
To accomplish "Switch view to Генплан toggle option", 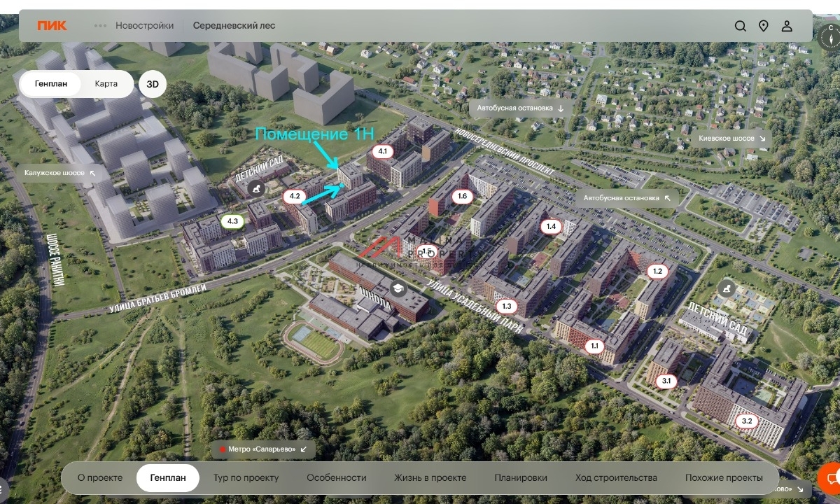I will [x=50, y=84].
